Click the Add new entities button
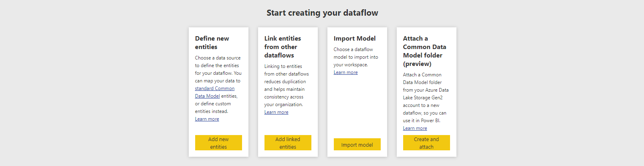This screenshot has height=166, width=644. pos(218,143)
